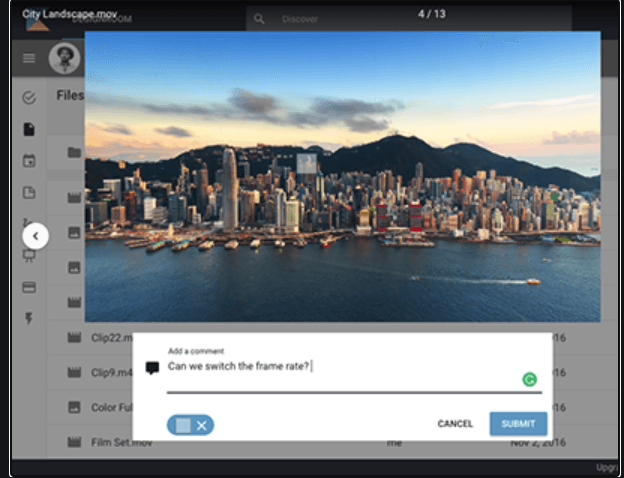Open the Tasks checkmark sidebar icon
The width and height of the screenshot is (624, 478).
pos(29,98)
